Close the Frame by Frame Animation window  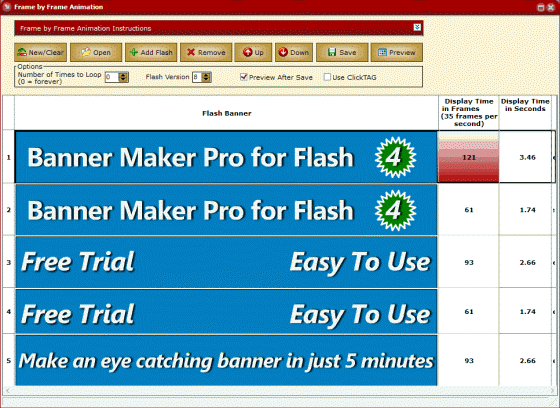[x=551, y=7]
